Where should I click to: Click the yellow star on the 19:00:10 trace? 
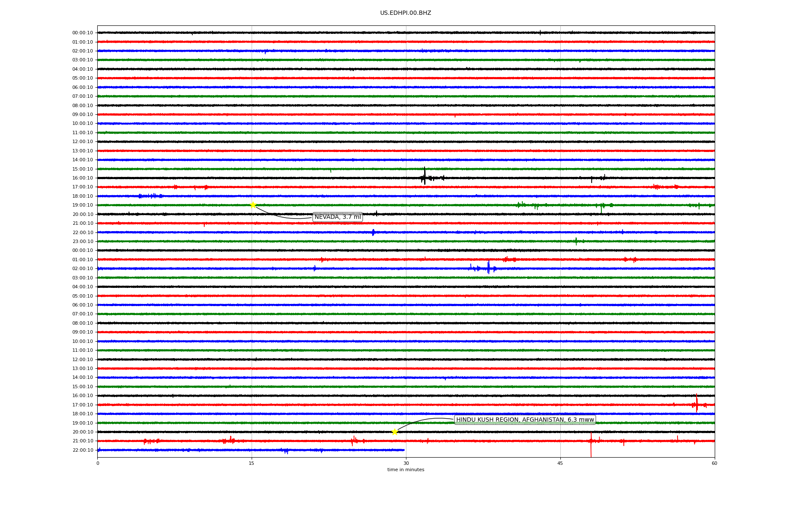(253, 205)
